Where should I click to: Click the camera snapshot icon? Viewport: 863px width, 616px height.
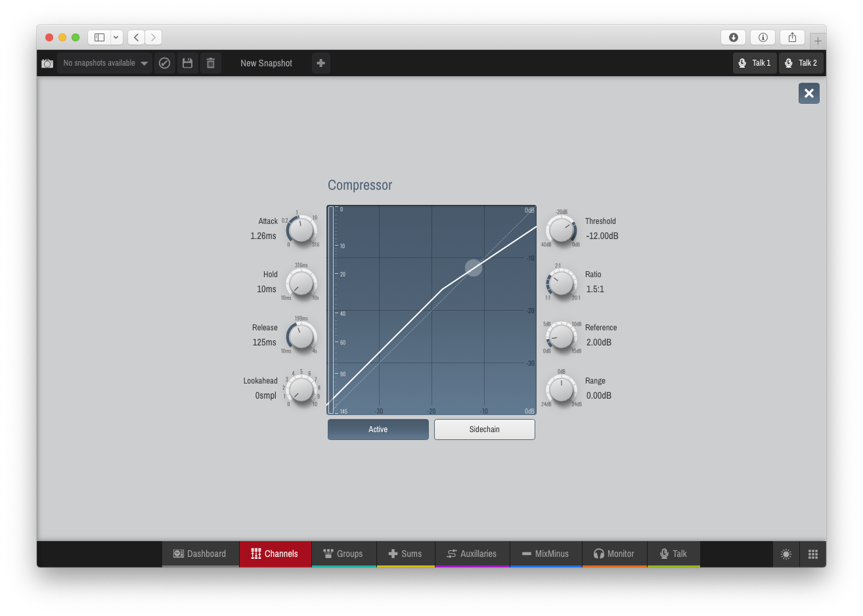[x=47, y=63]
